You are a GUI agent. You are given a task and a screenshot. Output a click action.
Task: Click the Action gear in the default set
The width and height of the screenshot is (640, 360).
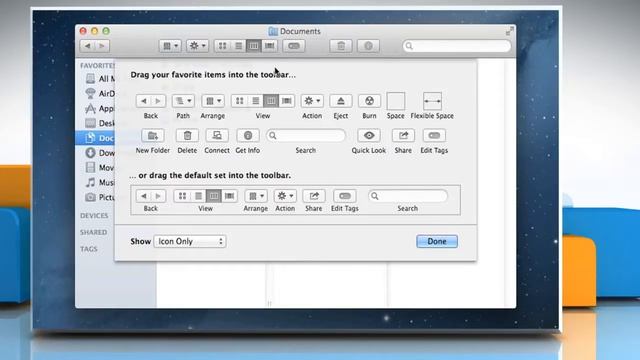tap(285, 196)
